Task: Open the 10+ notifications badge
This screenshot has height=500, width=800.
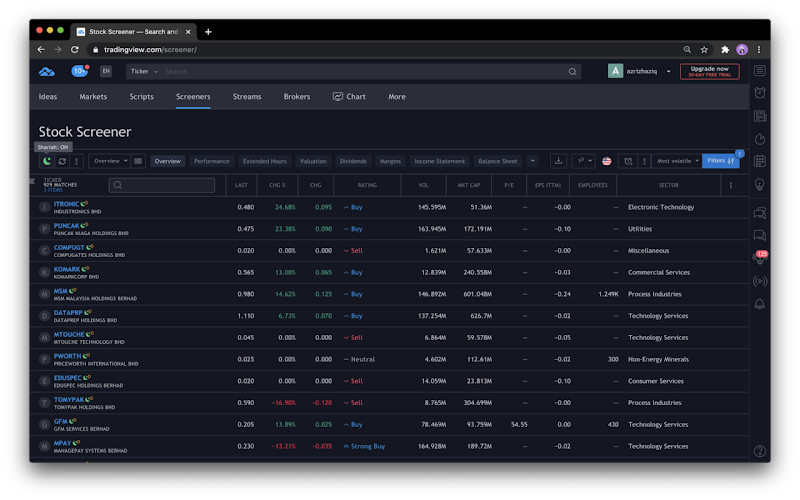Action: pyautogui.click(x=80, y=71)
